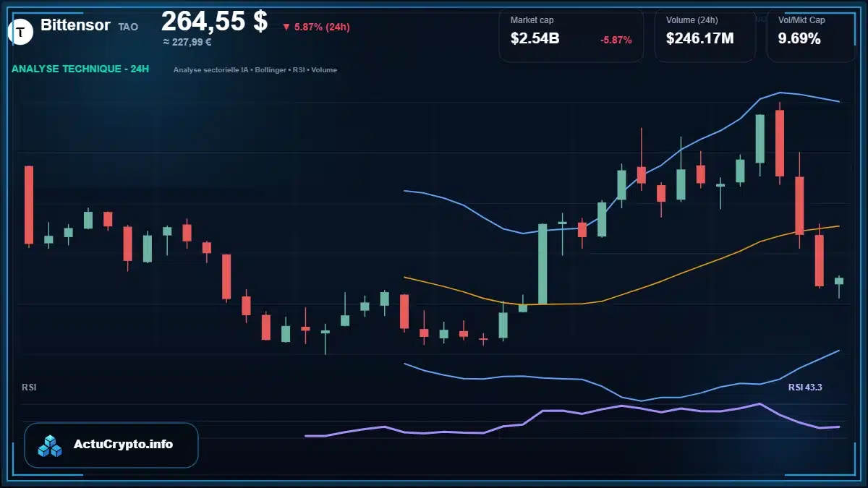
Task: Click the TAO ticker symbol
Action: (128, 27)
